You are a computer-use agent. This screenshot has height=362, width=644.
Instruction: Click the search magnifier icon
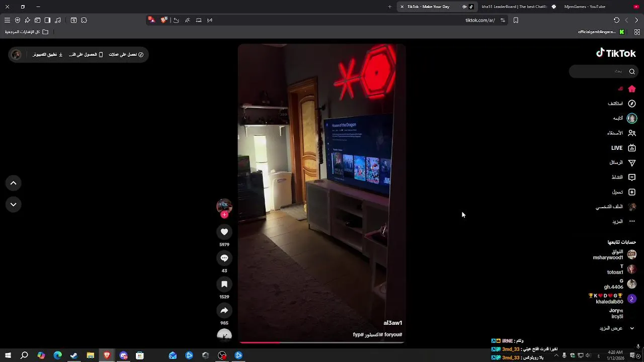632,71
